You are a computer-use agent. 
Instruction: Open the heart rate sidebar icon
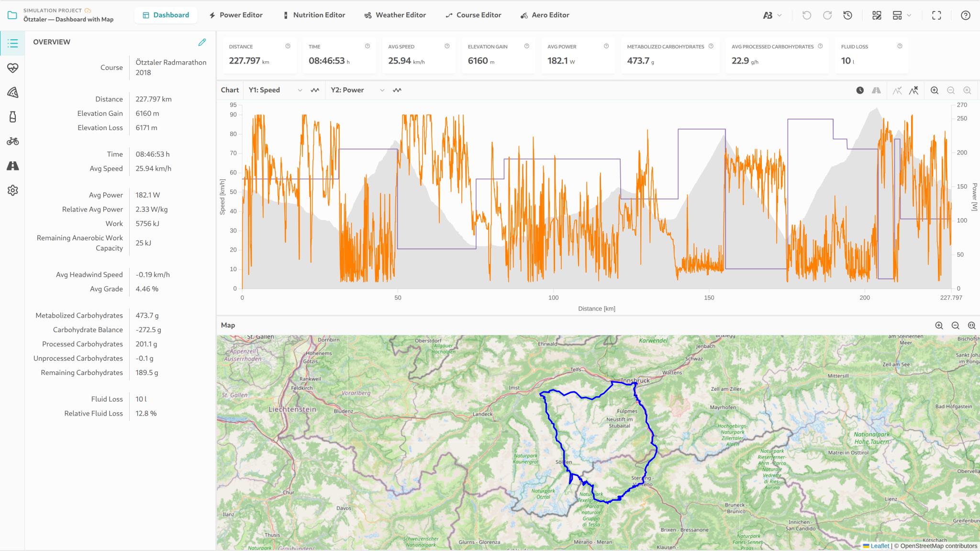click(x=13, y=68)
